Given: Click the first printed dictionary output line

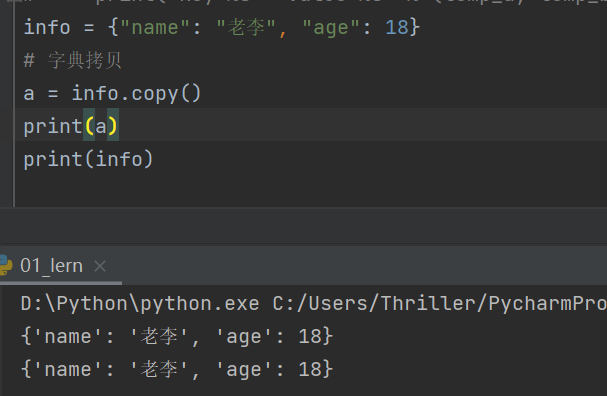Looking at the screenshot, I should (x=177, y=336).
